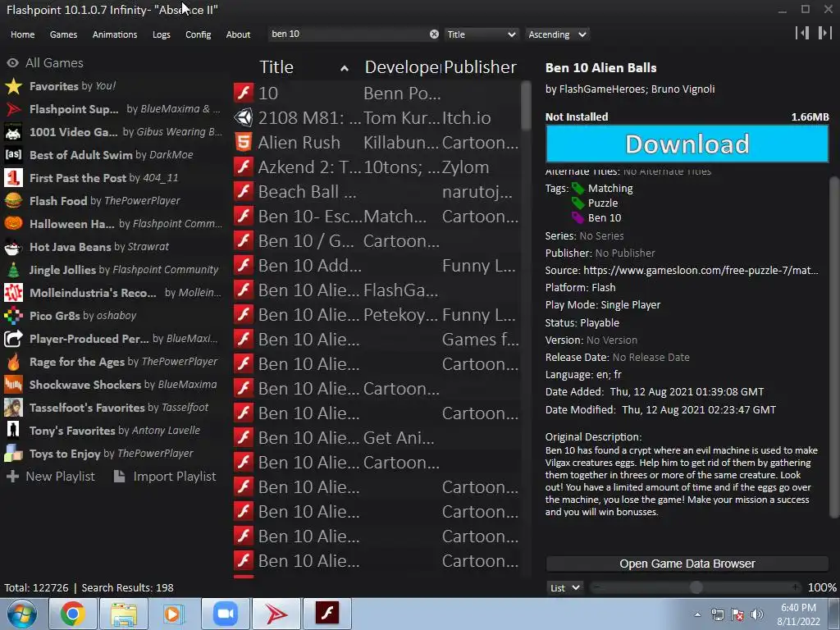840x630 pixels.
Task: Open Toys to Enjoy playlist icon
Action: tap(13, 454)
